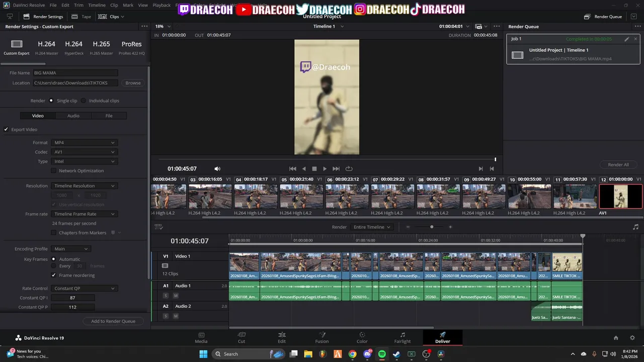Open the Frame rate dropdown

tap(84, 214)
